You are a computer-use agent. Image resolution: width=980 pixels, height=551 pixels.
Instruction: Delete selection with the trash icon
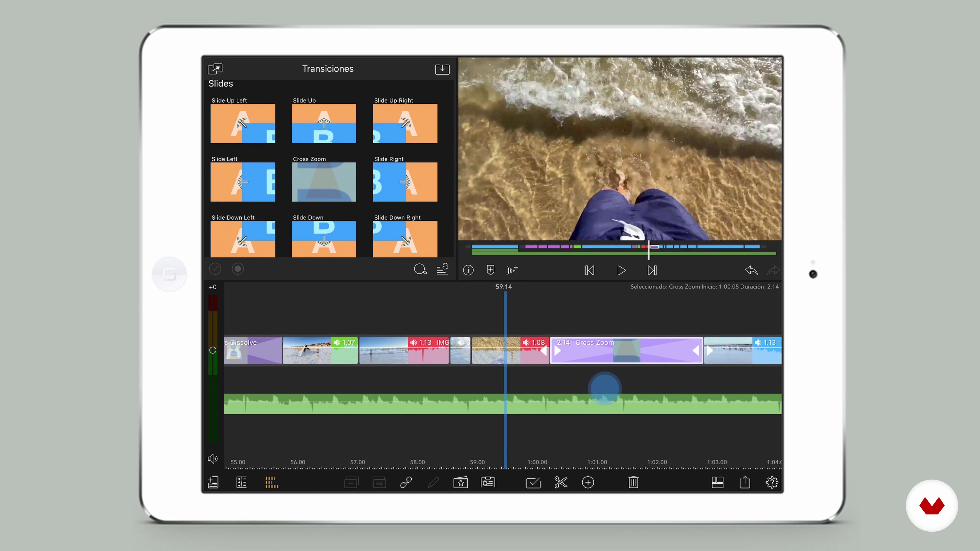633,483
